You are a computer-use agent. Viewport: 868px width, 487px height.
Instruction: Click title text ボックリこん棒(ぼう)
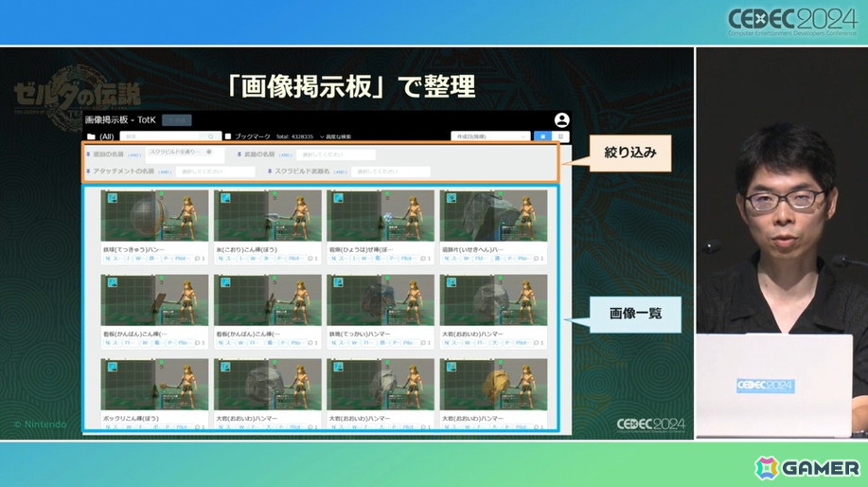point(132,418)
